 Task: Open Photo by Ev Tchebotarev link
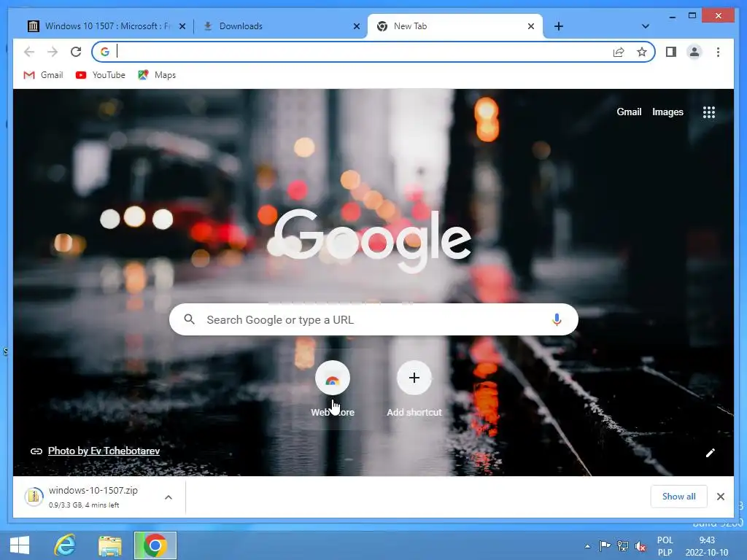click(104, 451)
